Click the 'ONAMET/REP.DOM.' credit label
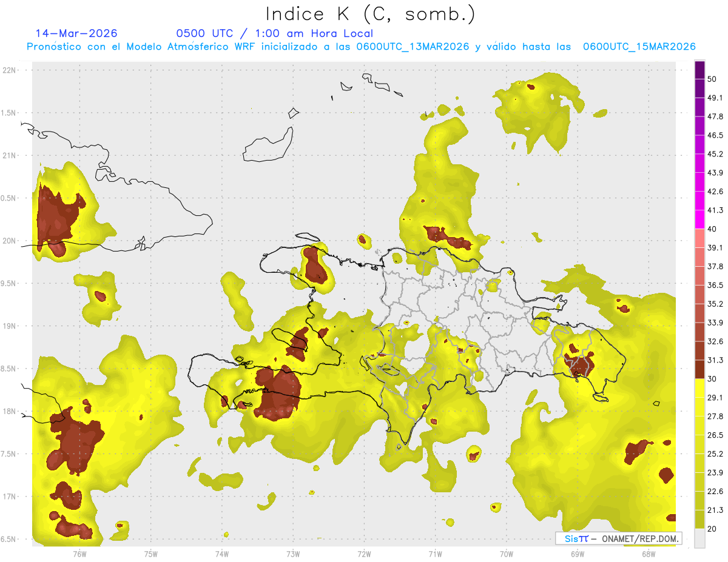 tap(641, 538)
